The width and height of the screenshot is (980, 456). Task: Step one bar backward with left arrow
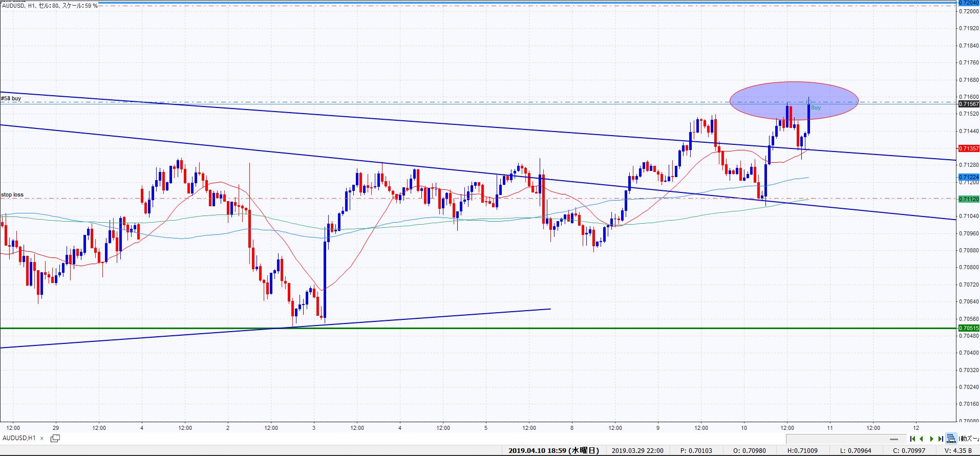(922, 439)
